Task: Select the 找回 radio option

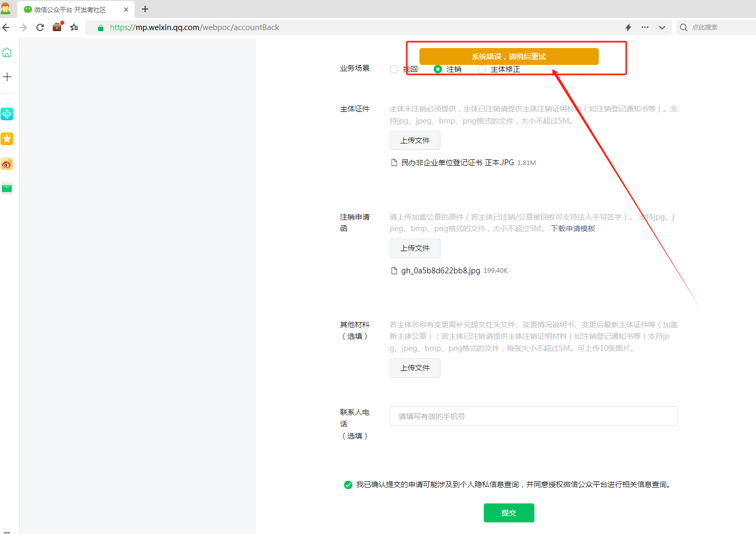Action: click(394, 69)
